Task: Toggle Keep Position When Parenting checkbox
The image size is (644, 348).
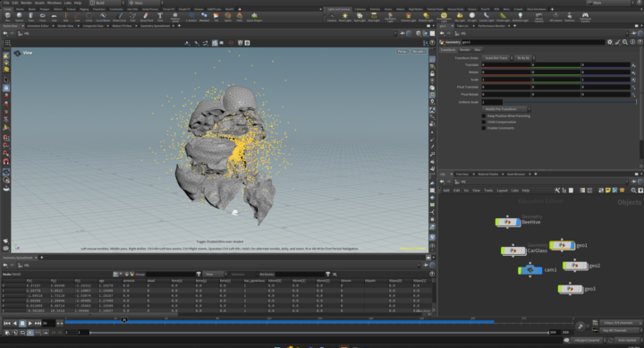Action: click(x=484, y=116)
